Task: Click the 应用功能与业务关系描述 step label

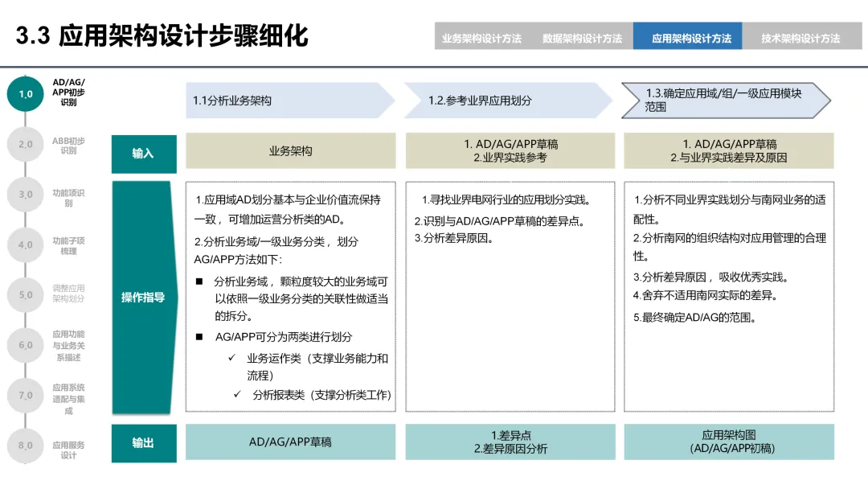Action: 68,346
